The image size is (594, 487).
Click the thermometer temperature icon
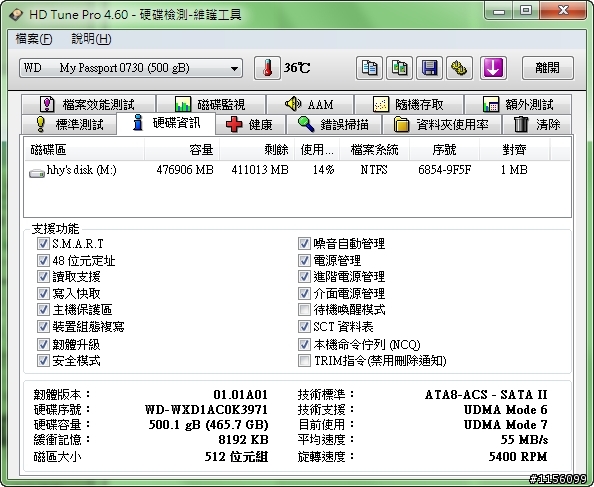(x=267, y=68)
